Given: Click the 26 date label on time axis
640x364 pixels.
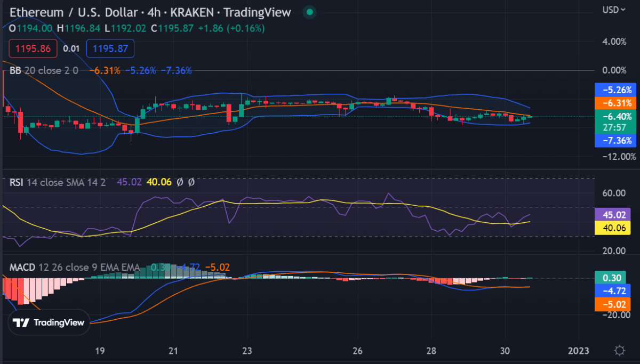Looking at the screenshot, I should click(358, 351).
